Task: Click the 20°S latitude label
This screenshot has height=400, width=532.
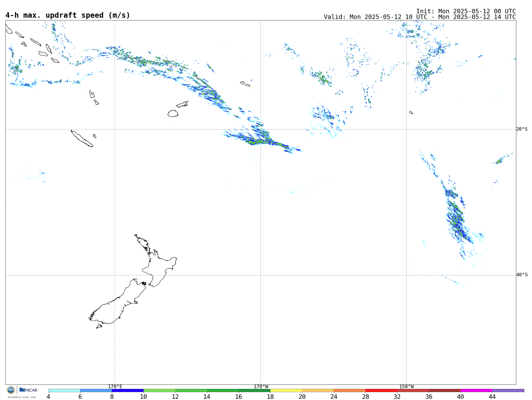Action: [522, 129]
